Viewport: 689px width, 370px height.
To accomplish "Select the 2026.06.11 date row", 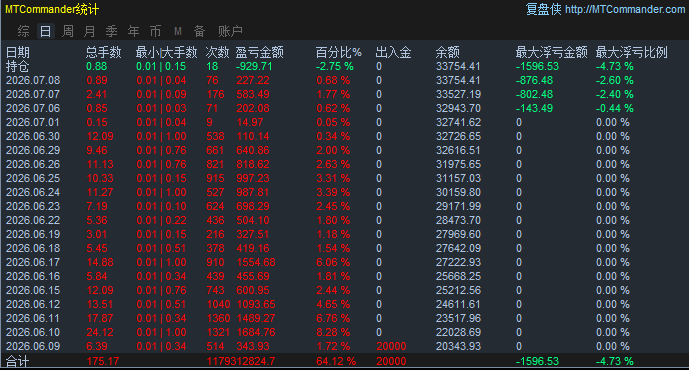I will tap(33, 319).
